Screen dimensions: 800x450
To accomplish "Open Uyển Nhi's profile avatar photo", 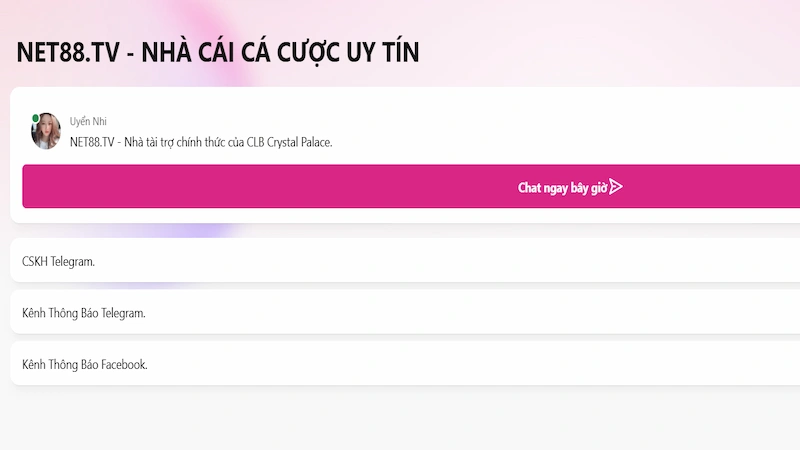I will [46, 132].
